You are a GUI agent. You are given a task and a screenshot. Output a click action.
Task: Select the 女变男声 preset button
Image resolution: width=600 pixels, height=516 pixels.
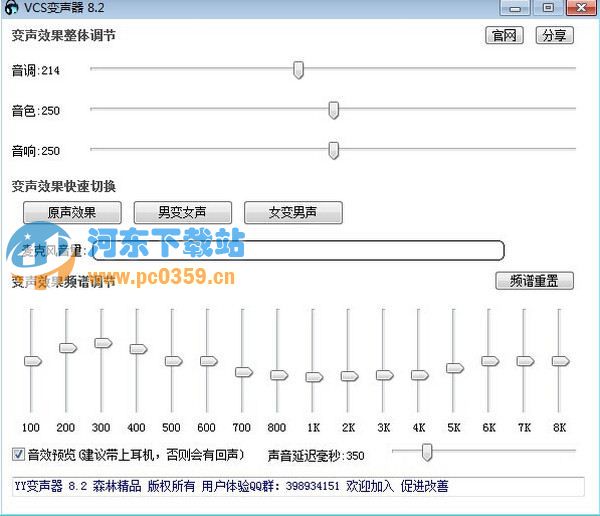(x=293, y=212)
